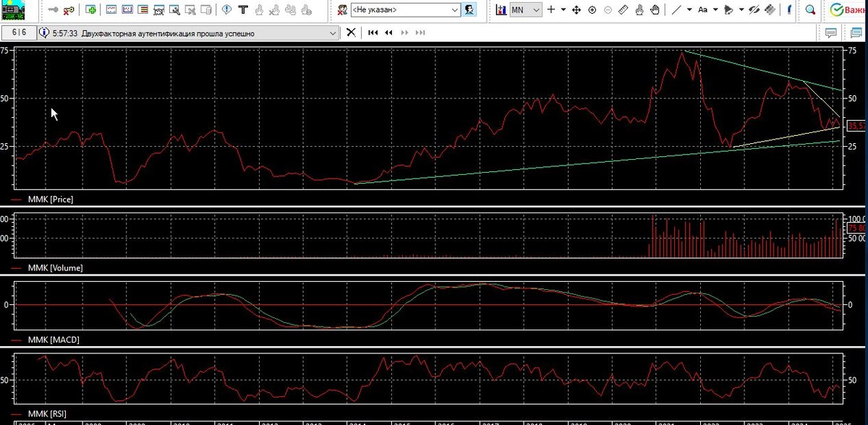This screenshot has height=425, width=868.
Task: Click the disconnect key icon with red cross
Action: 68,10
